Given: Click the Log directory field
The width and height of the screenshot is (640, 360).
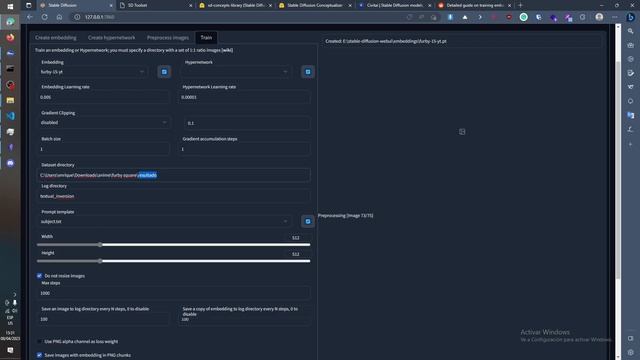Looking at the screenshot, I should tap(173, 196).
